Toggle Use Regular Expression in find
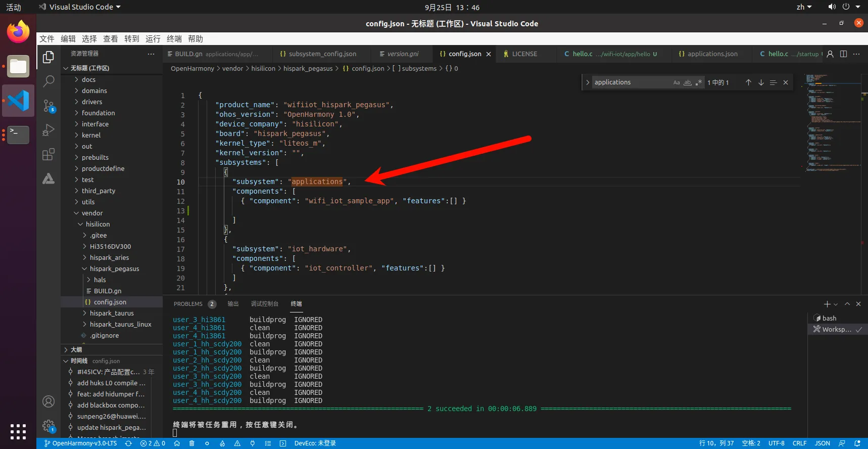Image resolution: width=868 pixels, height=449 pixels. 698,82
